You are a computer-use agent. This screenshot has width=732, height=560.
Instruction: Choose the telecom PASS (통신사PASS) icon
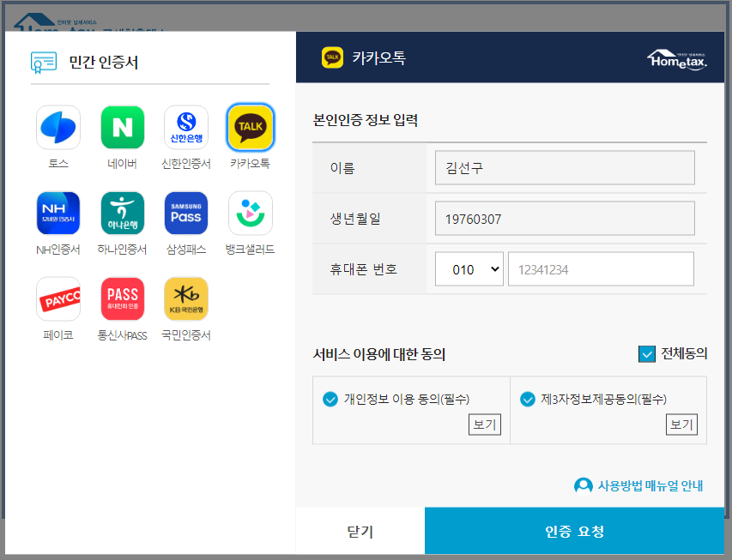[123, 299]
